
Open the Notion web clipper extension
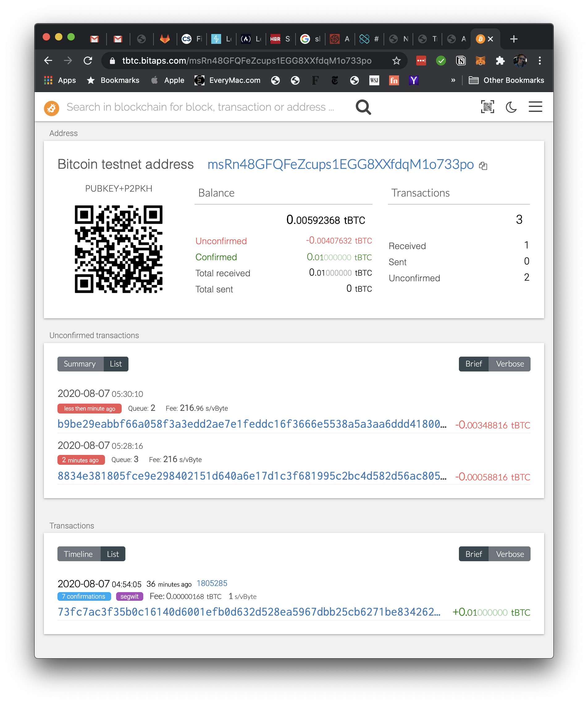(461, 61)
